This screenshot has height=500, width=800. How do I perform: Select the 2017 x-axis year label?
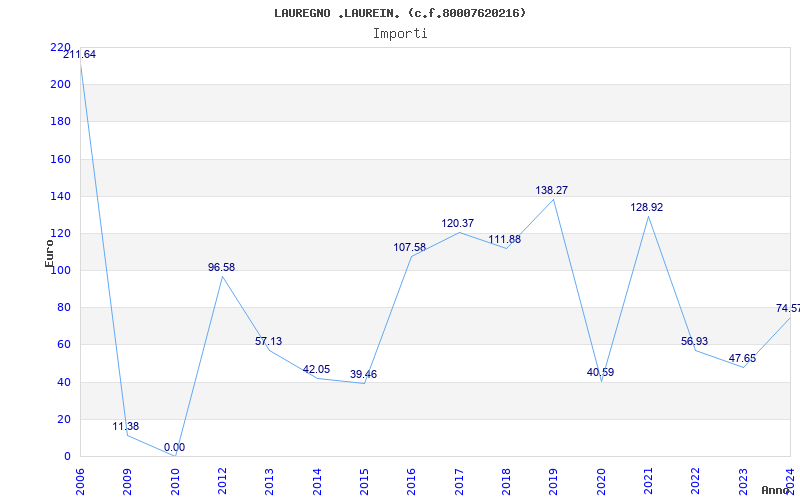(459, 481)
